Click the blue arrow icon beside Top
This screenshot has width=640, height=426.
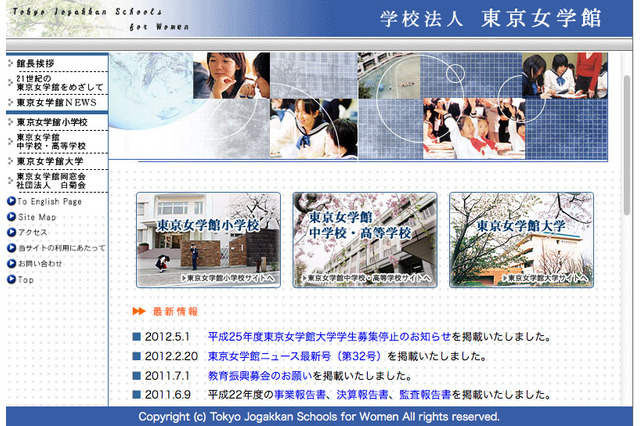(11, 280)
